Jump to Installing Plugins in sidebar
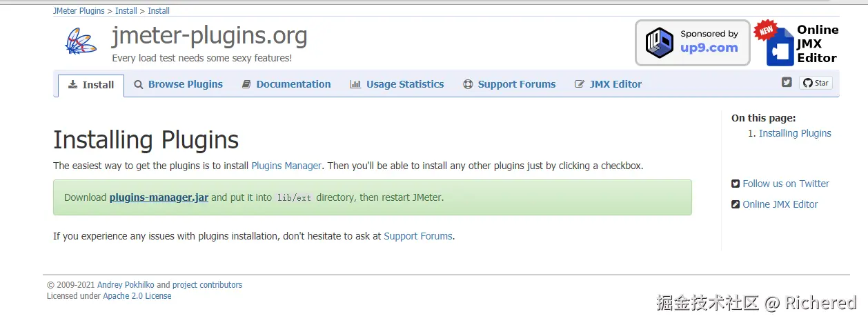 (795, 133)
